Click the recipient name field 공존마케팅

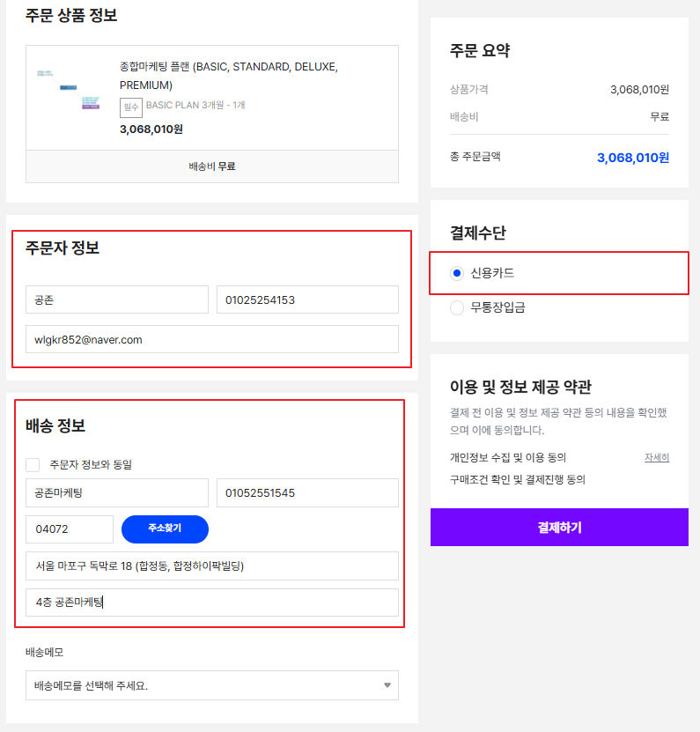pos(117,492)
